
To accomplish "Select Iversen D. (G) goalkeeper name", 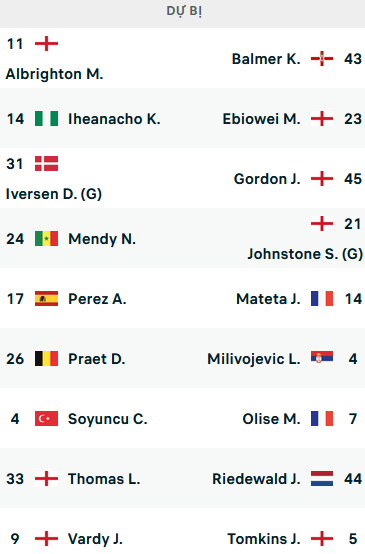I will 54,194.
